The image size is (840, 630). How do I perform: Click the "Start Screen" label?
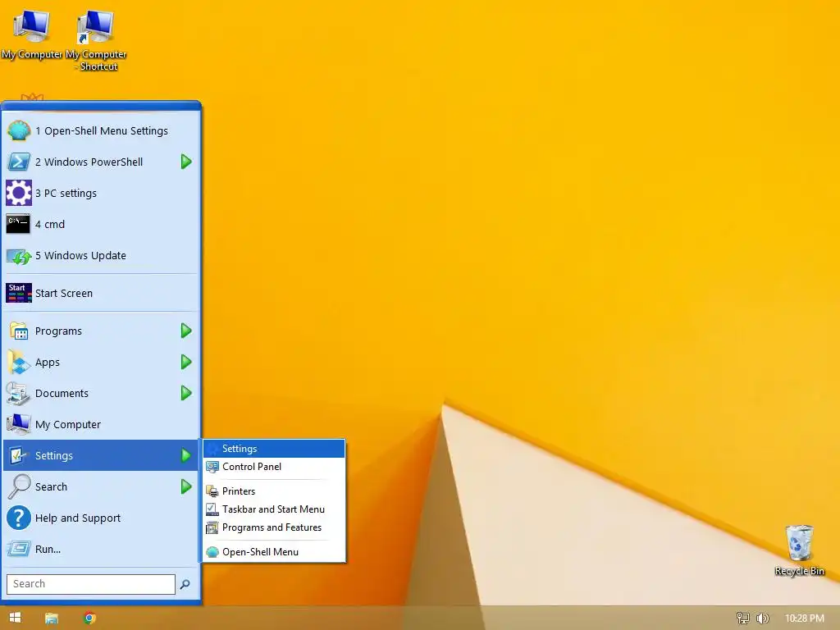pos(64,293)
